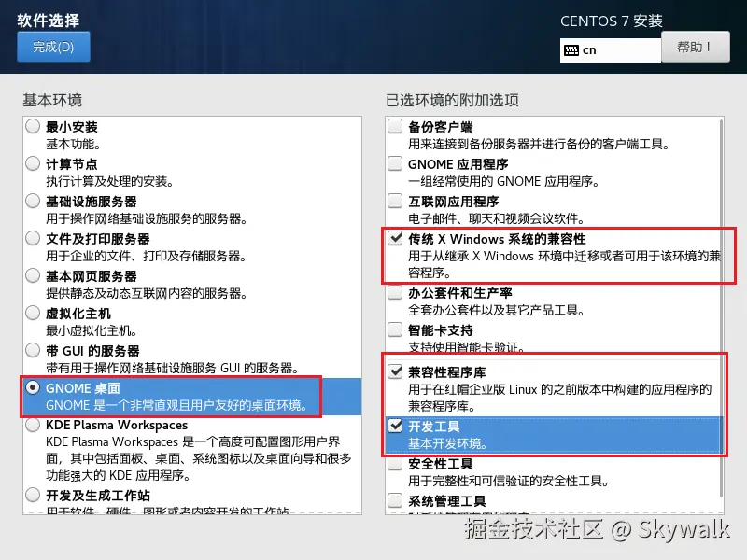
Task: Click text 用于企业的文件、打印及存储服务器。
Action: point(147,256)
